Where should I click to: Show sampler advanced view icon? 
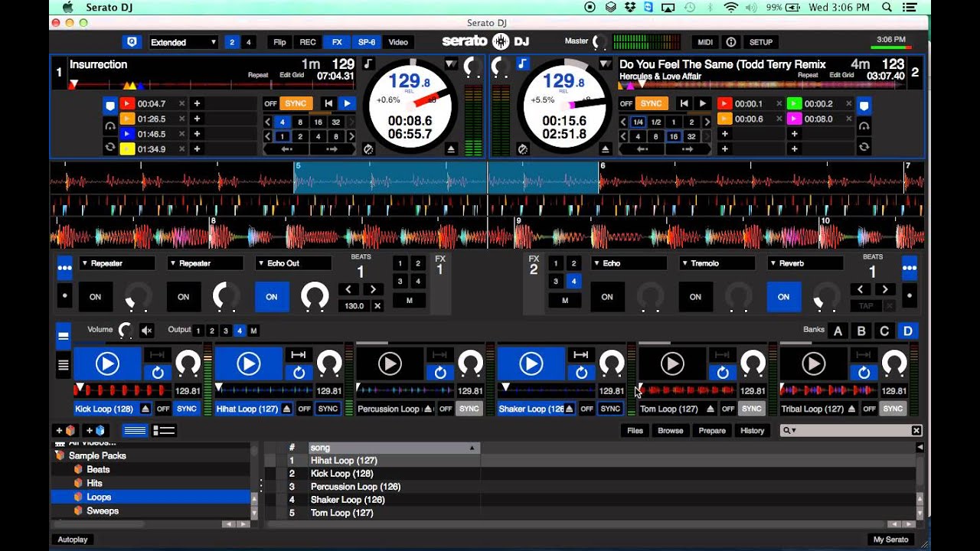click(x=64, y=364)
